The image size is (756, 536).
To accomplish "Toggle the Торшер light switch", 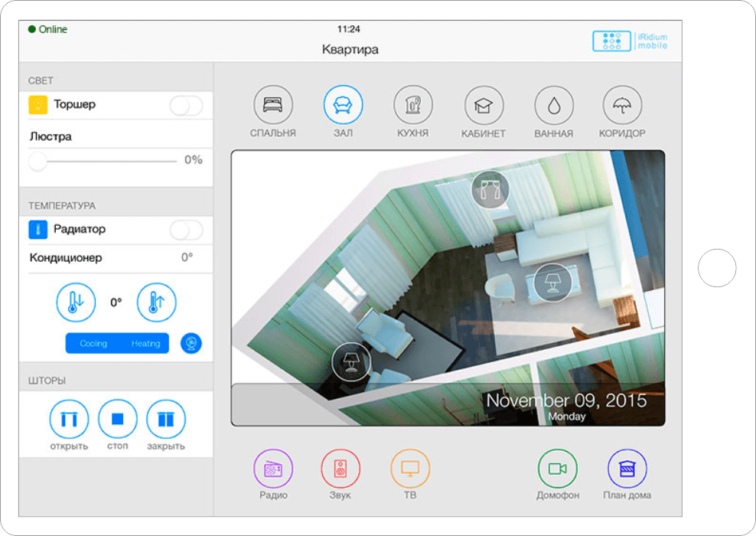I will (186, 106).
